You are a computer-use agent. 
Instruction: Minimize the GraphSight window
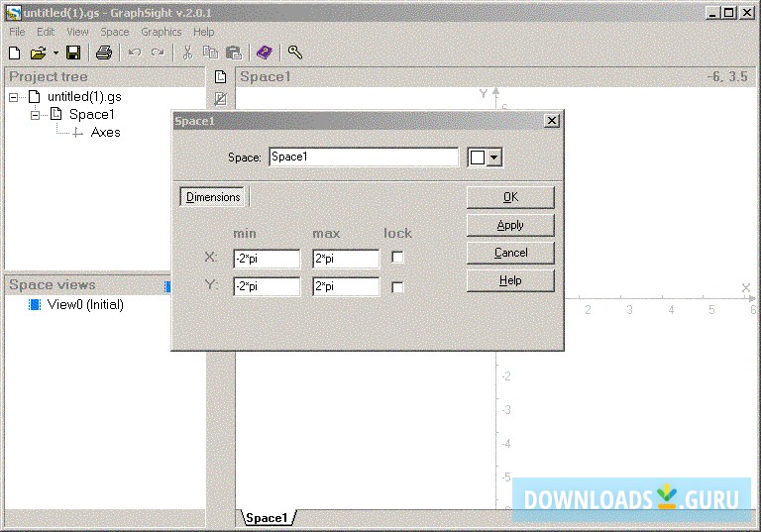tap(712, 13)
